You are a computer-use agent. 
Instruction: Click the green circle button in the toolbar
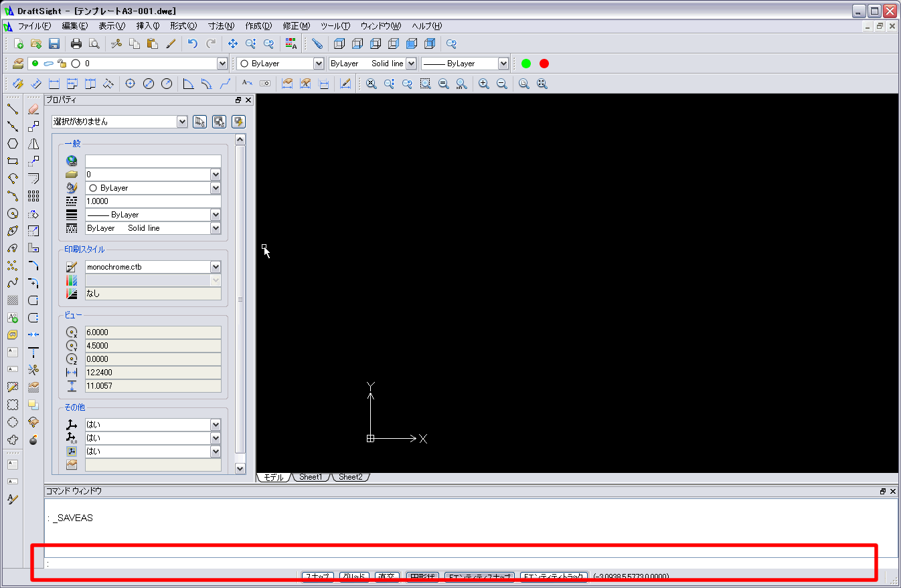click(526, 64)
